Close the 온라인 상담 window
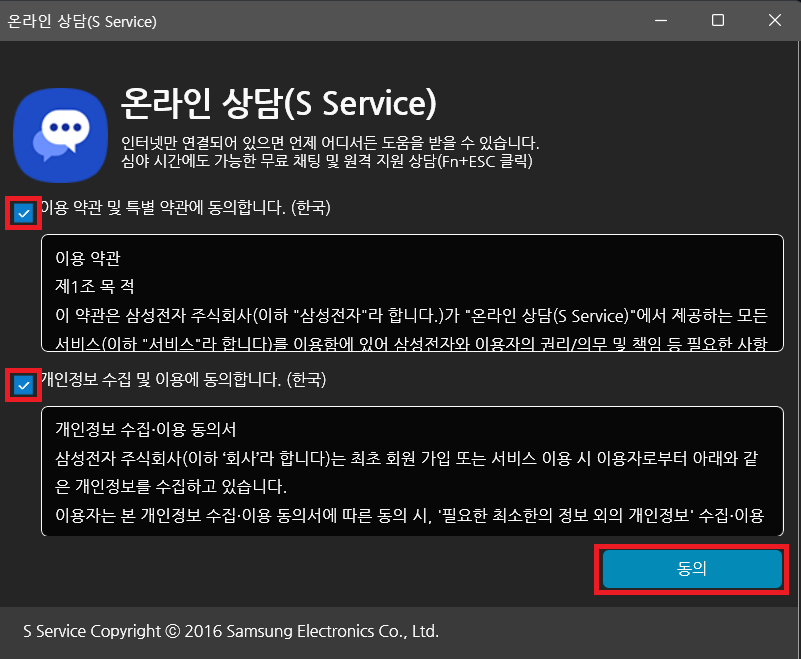 (x=775, y=20)
